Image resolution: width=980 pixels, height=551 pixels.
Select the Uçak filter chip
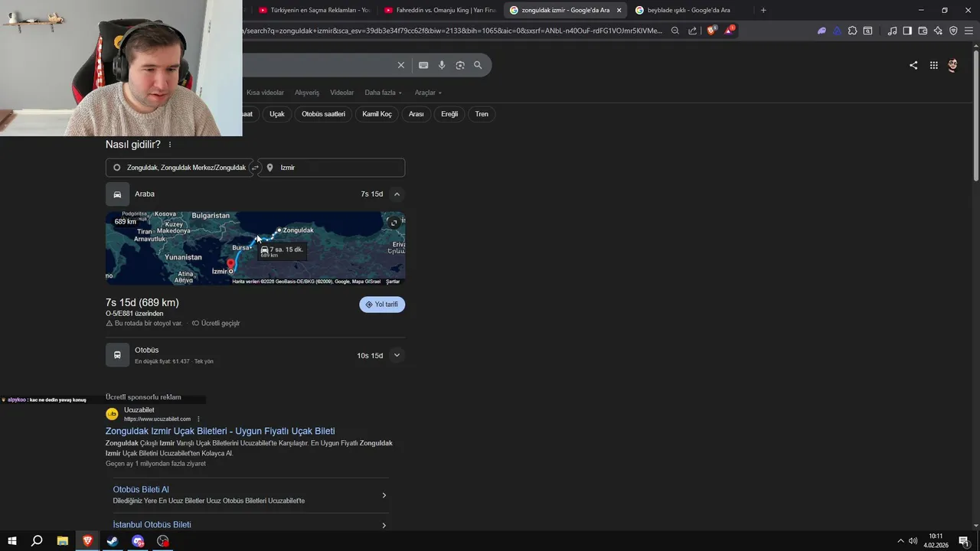coord(277,114)
